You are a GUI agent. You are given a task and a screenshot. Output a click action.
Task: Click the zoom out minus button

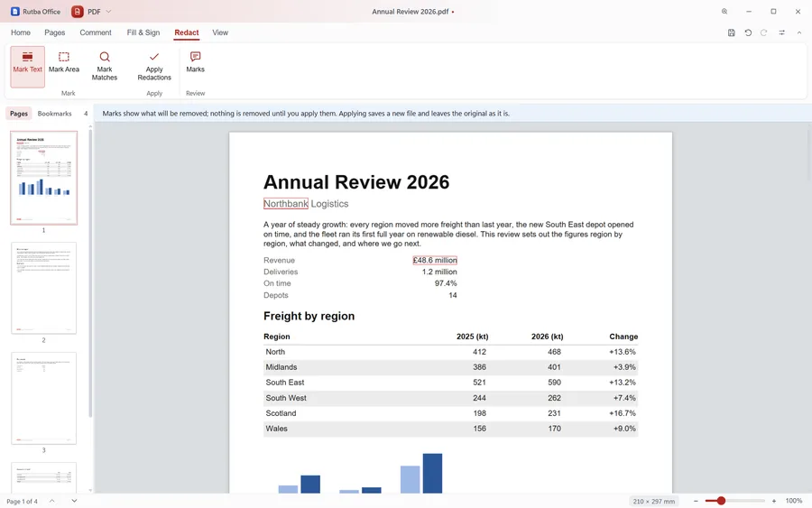(696, 501)
